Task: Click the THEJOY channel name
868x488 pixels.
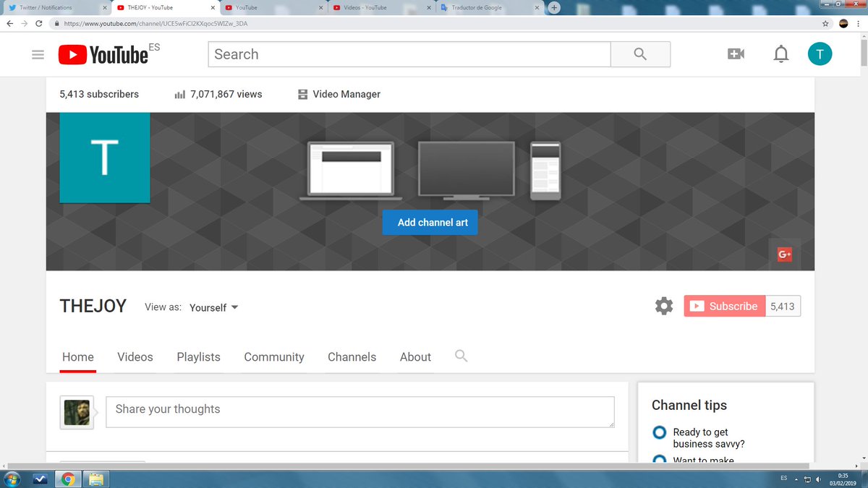Action: (93, 307)
